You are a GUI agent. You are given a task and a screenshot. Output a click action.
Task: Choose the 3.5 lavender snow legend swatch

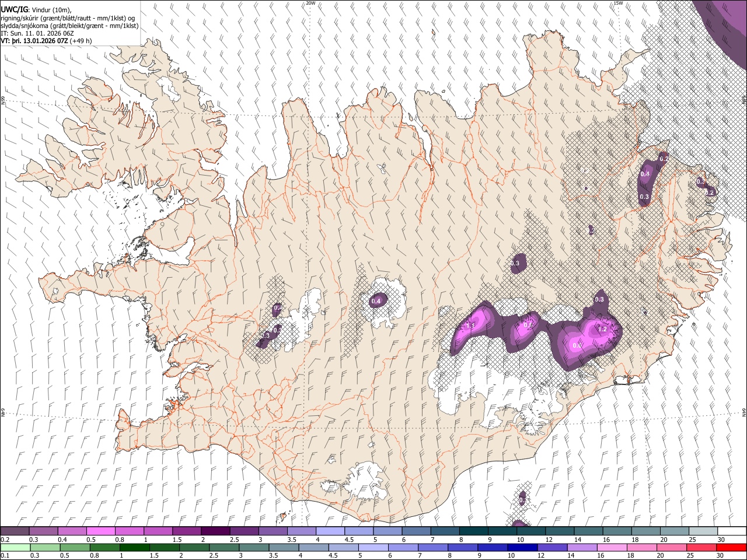tap(301, 531)
